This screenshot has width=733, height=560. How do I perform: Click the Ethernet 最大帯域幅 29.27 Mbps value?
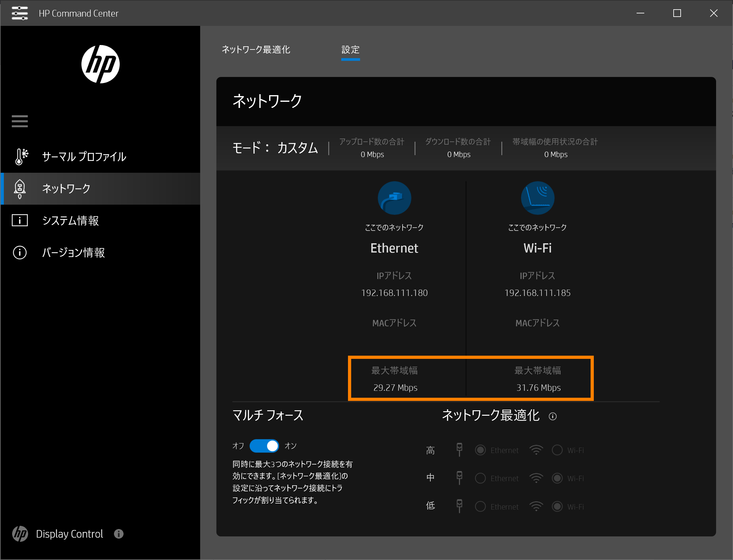[395, 388]
